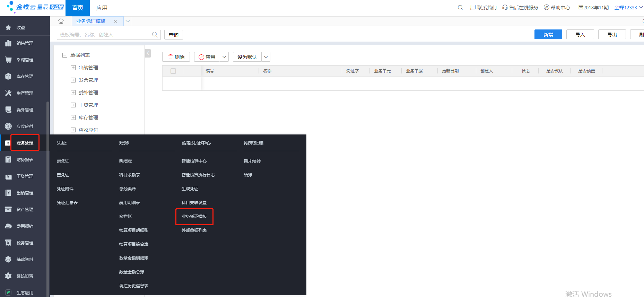Open 工资管理 sidebar icon
This screenshot has height=297, width=644.
point(8,176)
